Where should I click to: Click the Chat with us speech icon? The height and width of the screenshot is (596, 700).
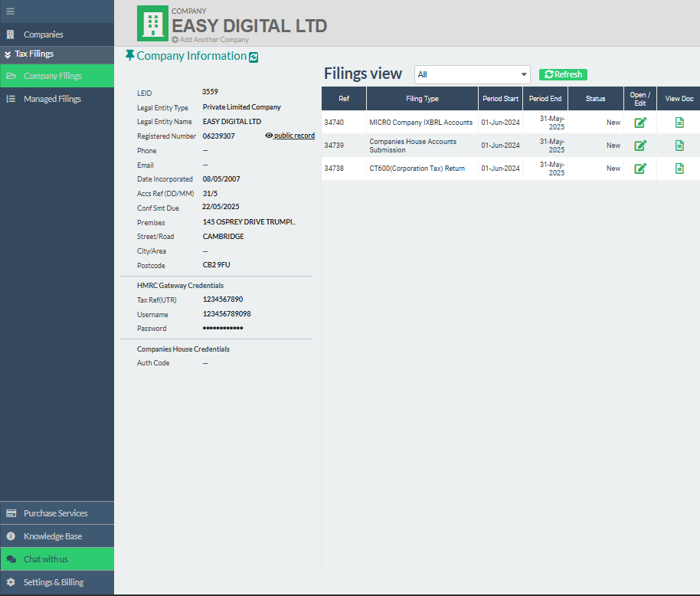pyautogui.click(x=11, y=559)
